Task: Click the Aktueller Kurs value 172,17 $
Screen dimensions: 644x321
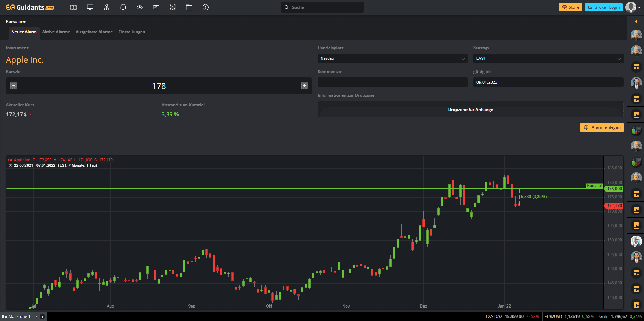Action: (x=16, y=114)
